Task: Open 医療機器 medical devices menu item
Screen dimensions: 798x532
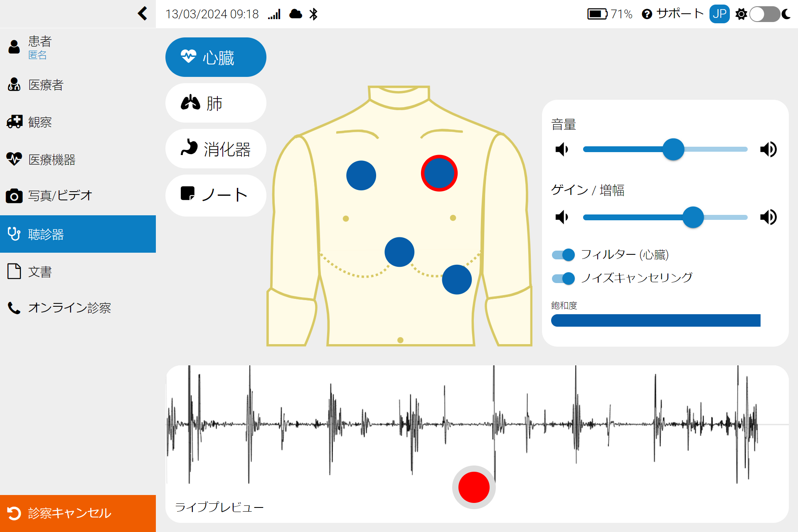Action: (x=52, y=160)
